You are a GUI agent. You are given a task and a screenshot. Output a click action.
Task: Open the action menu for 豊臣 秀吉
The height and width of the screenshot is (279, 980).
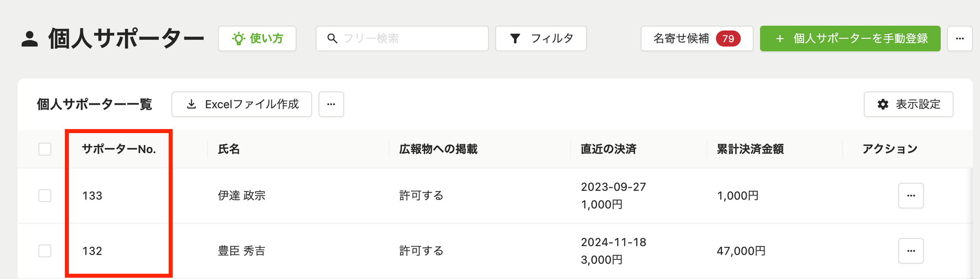pos(911,251)
